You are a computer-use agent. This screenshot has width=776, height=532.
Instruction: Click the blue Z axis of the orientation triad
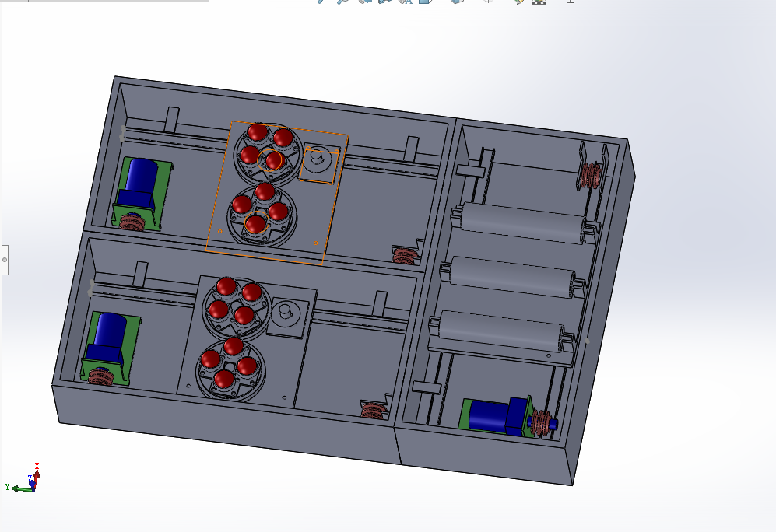pos(31,483)
